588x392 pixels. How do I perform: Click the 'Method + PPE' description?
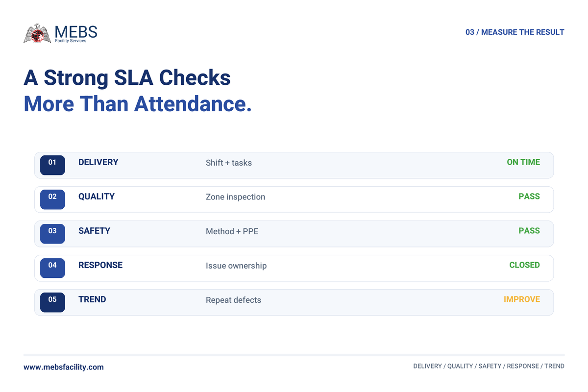point(232,231)
